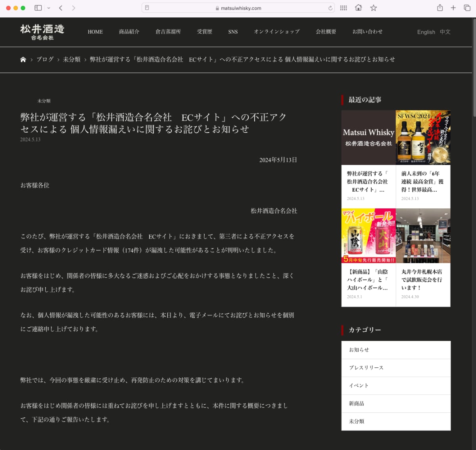This screenshot has width=476, height=450.
Task: Open the favorites grid icon
Action: [x=343, y=8]
